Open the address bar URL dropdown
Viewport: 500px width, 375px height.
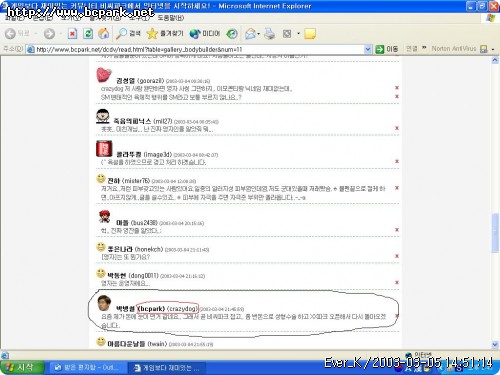(x=368, y=49)
